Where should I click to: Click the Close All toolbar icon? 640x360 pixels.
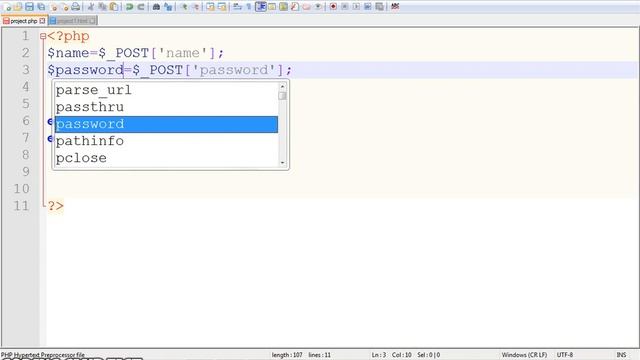65,7
